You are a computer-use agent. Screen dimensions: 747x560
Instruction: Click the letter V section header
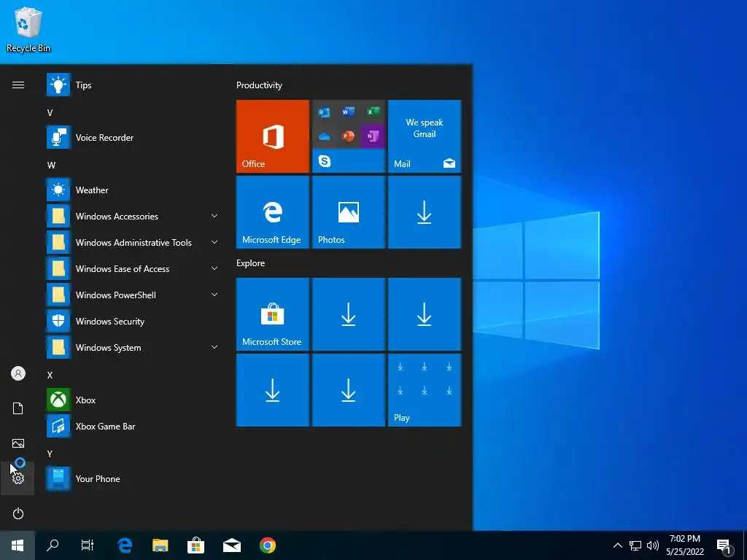coord(50,113)
